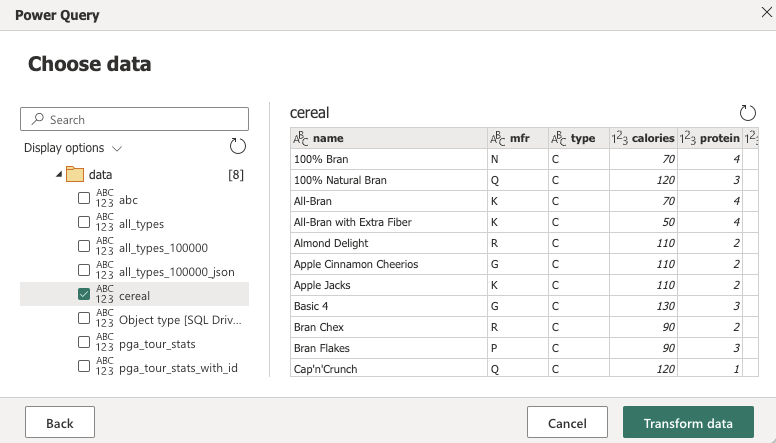Open the Display options dropdown
The width and height of the screenshot is (776, 443).
73,148
